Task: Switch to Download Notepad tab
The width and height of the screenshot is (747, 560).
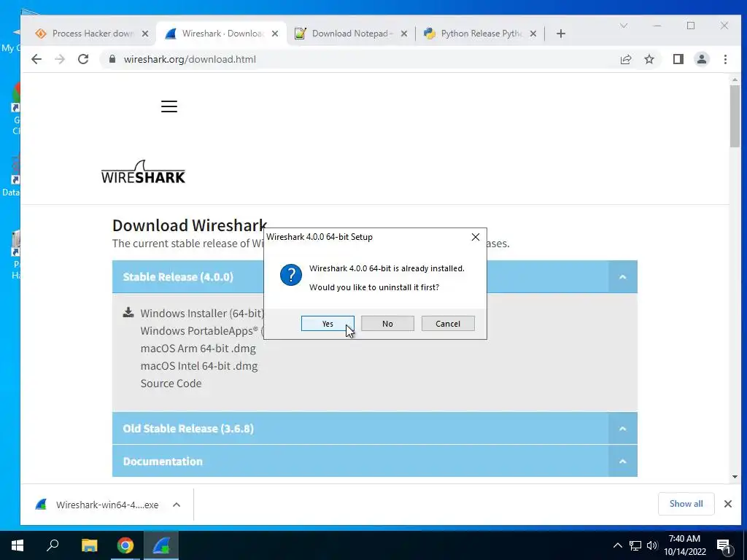Action: pyautogui.click(x=352, y=34)
